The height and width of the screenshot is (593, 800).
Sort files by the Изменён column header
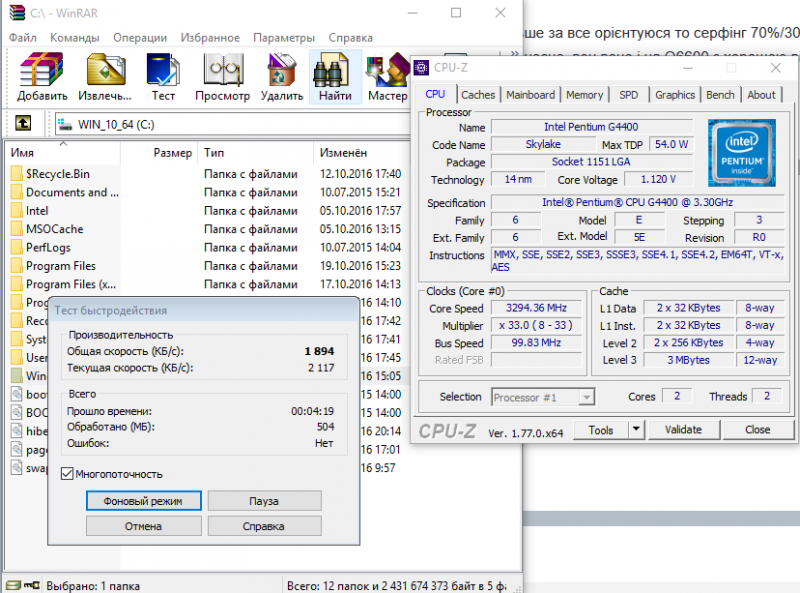343,153
